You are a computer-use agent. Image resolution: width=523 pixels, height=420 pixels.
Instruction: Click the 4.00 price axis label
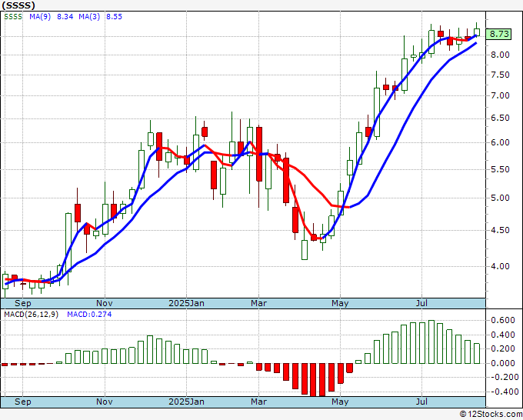pyautogui.click(x=500, y=267)
